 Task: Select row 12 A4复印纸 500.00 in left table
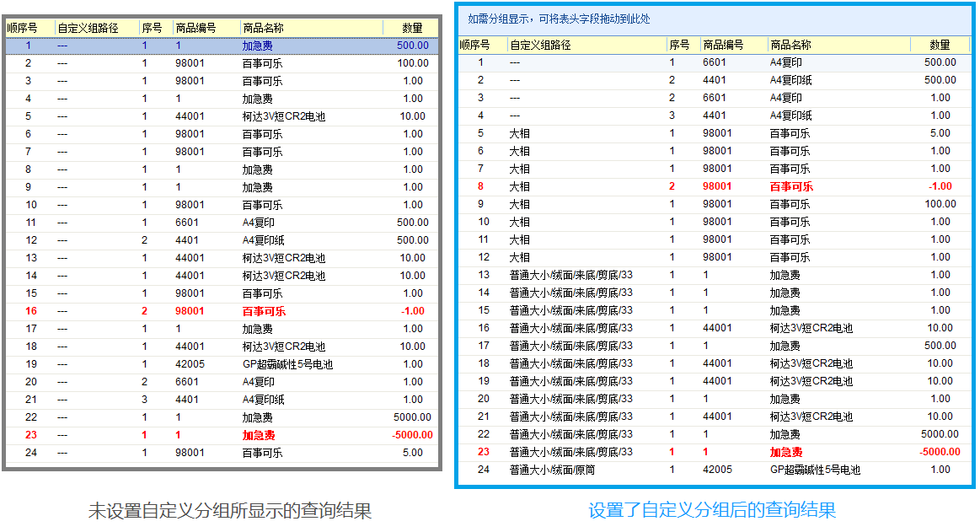(x=222, y=240)
